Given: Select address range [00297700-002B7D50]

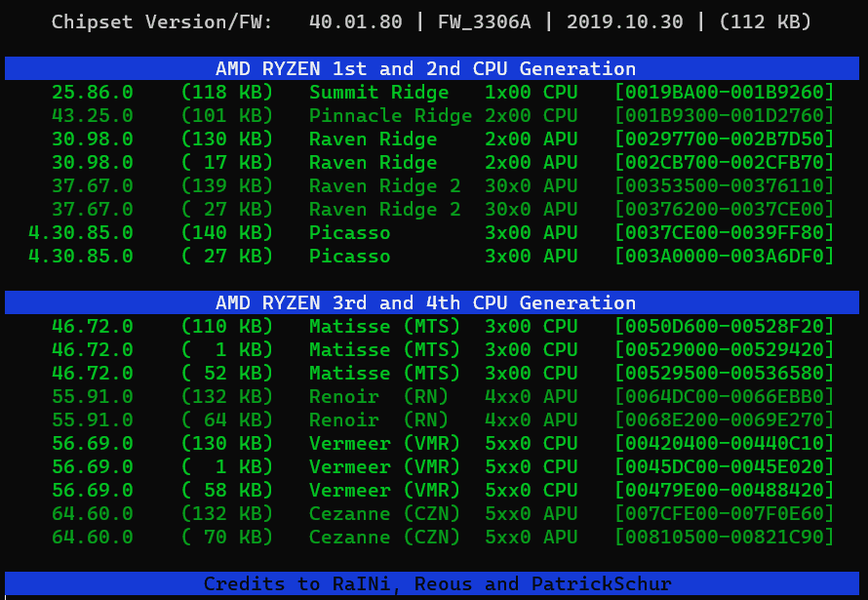Looking at the screenshot, I should coord(724,139).
